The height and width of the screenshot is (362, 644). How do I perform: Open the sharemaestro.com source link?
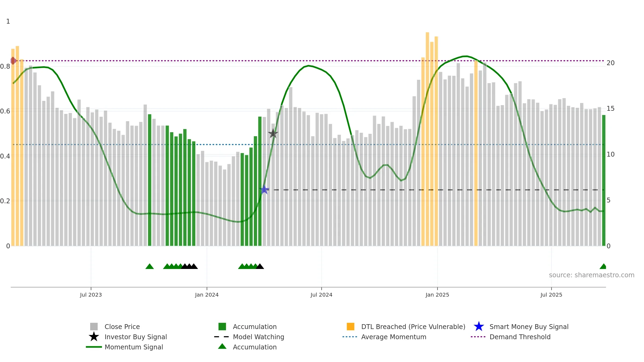point(592,275)
